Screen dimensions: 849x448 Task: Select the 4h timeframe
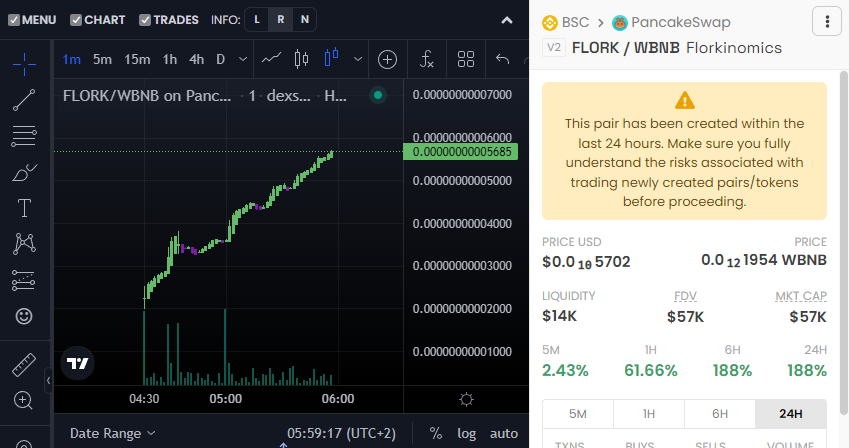point(197,59)
